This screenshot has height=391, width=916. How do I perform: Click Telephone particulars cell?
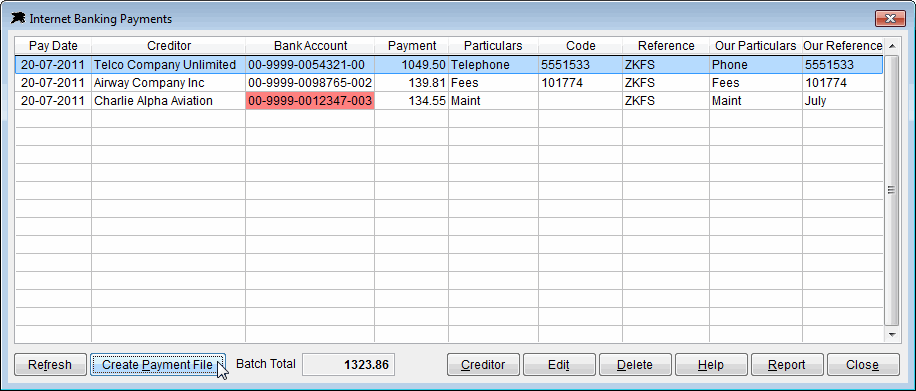tap(494, 65)
